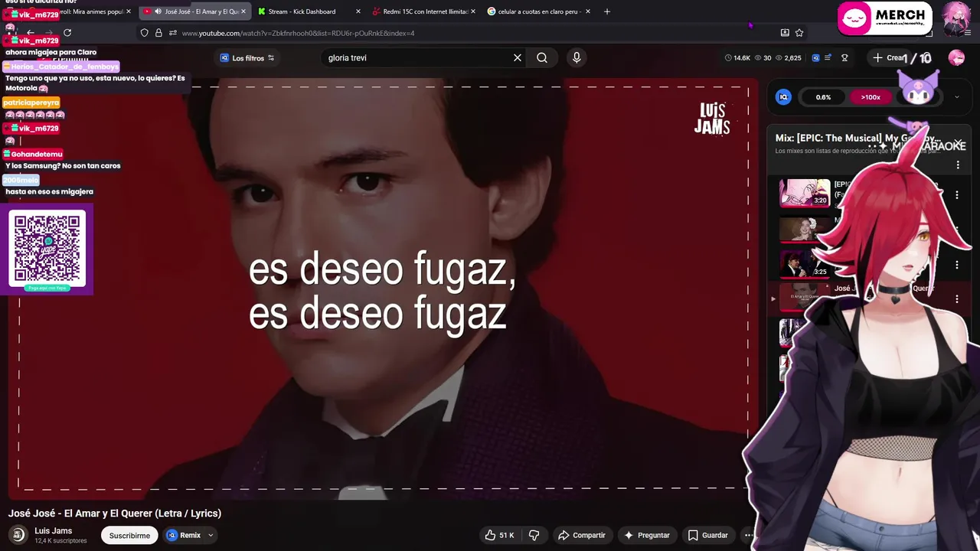Open the mix playlist three-dot menu
Image resolution: width=980 pixels, height=551 pixels.
(957, 165)
